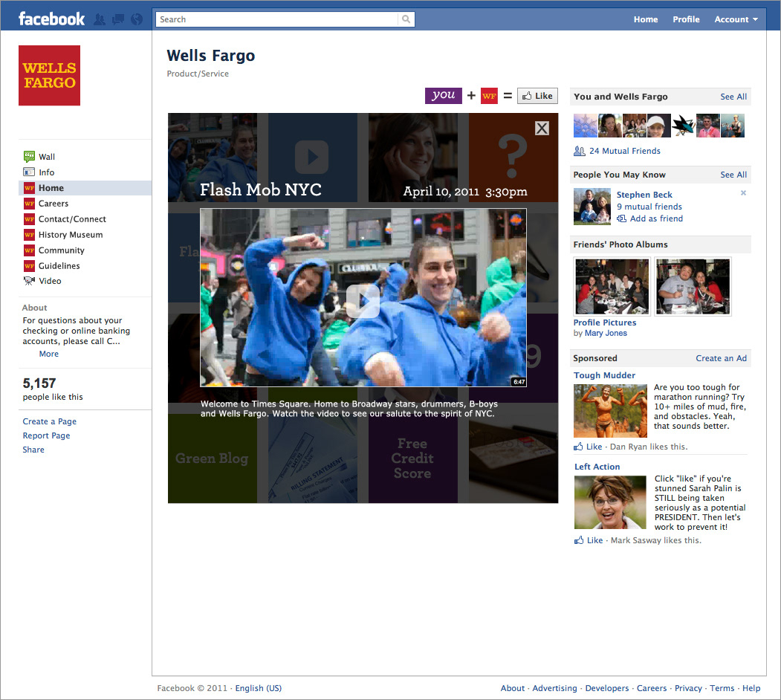Click 9 mutual friends link

649,207
